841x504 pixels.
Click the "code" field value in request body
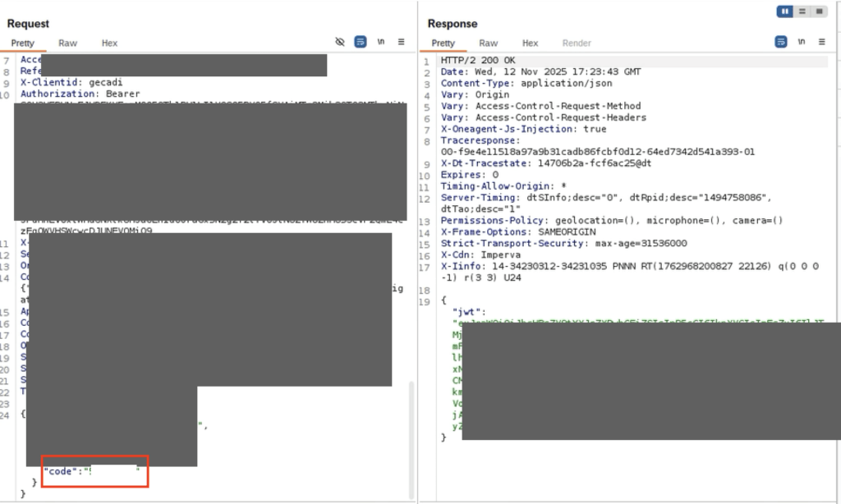point(115,471)
